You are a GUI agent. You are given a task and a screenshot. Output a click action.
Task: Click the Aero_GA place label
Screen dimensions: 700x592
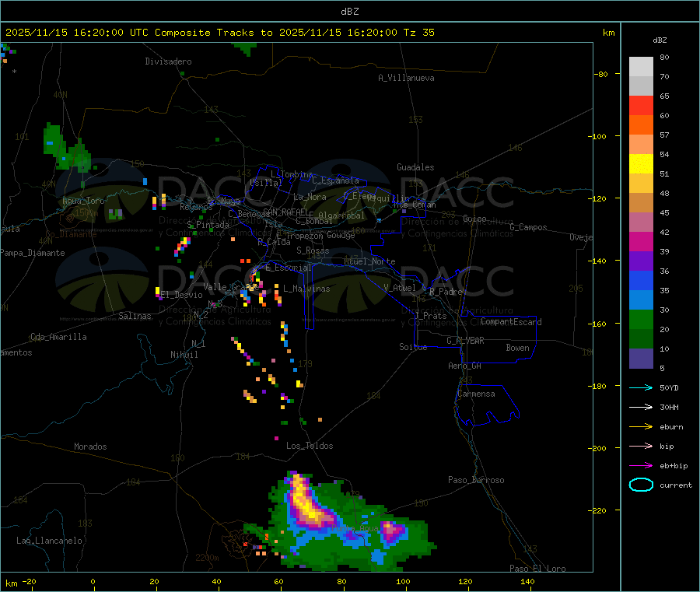click(464, 366)
